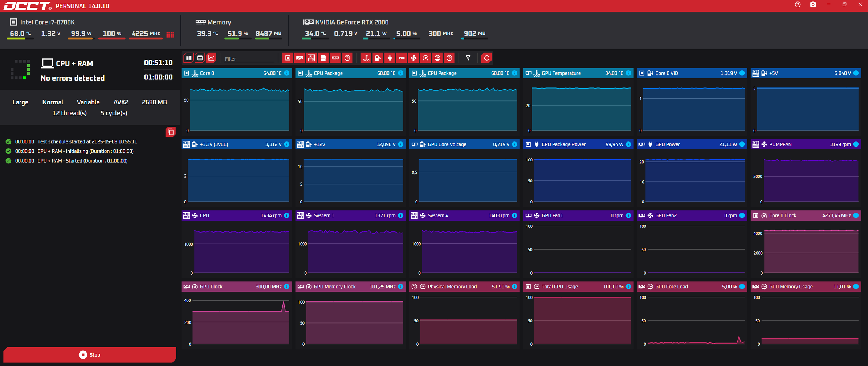Open info for Total CPU Usage
The image size is (868, 366).
(x=628, y=287)
